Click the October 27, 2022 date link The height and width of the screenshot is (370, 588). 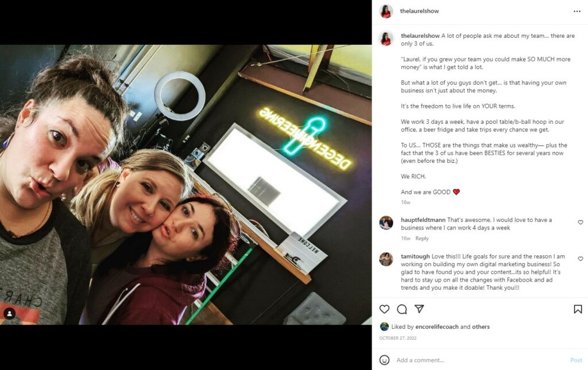tap(398, 338)
